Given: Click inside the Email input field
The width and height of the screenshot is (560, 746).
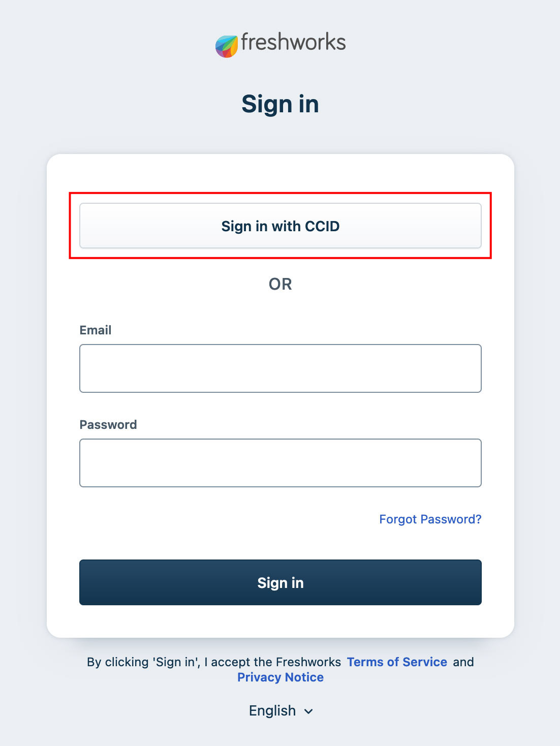Looking at the screenshot, I should [x=280, y=368].
